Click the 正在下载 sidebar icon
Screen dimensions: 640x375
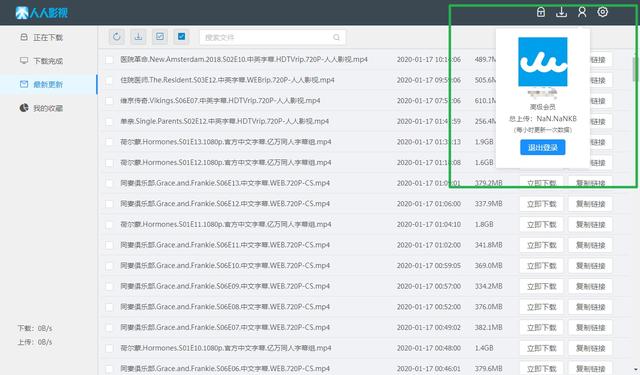click(24, 37)
